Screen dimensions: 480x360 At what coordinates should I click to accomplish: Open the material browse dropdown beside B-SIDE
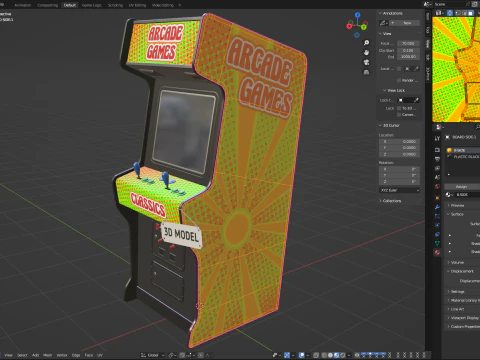pyautogui.click(x=449, y=195)
